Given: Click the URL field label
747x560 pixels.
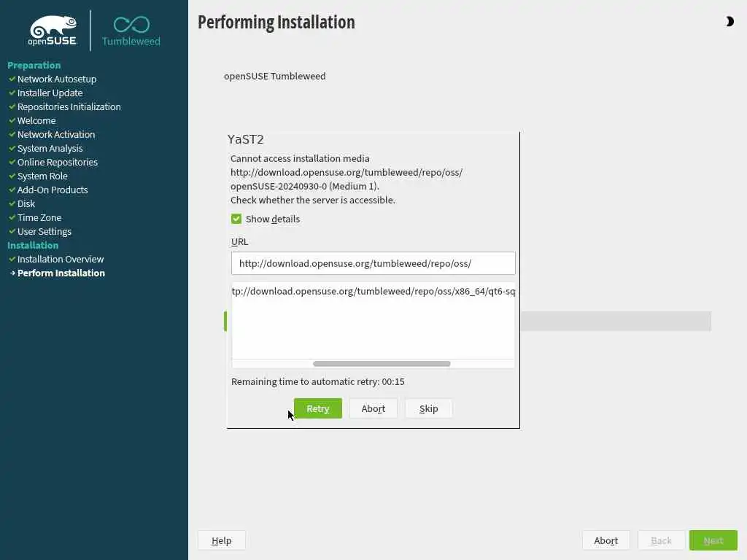Looking at the screenshot, I should pos(239,241).
